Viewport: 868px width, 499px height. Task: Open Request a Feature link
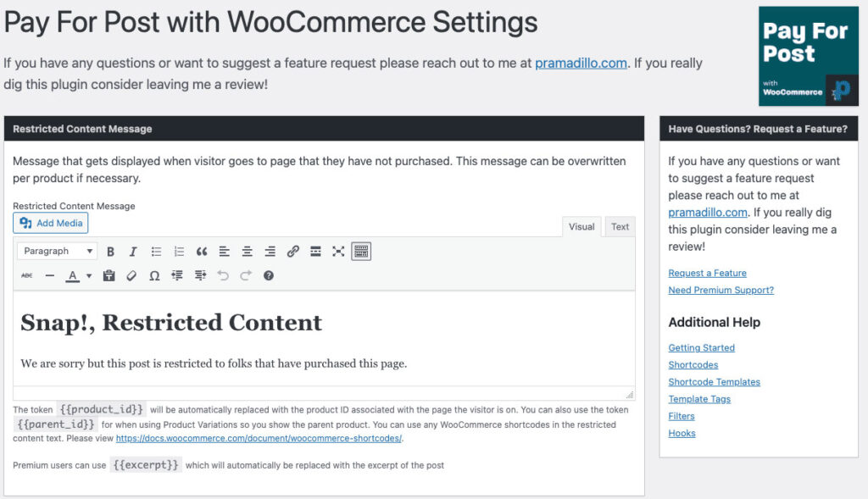[x=707, y=273]
